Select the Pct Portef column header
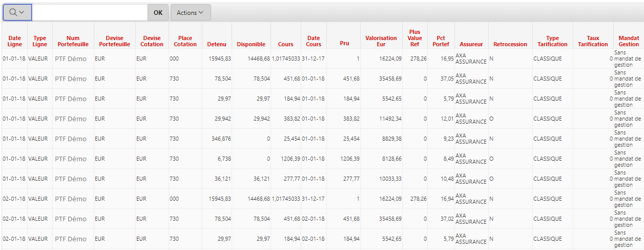 (x=441, y=41)
